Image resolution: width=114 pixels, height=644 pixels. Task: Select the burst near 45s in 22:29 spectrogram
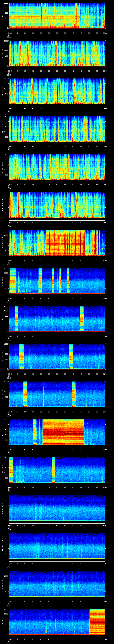(82, 318)
